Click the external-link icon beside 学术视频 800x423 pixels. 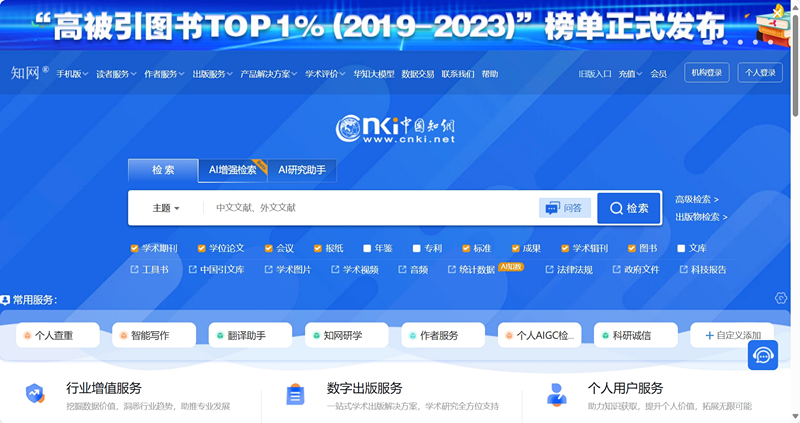pos(335,269)
